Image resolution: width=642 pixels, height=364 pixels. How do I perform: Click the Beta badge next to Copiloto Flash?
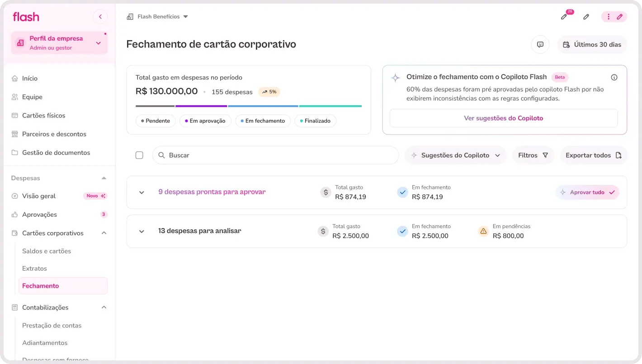[560, 77]
